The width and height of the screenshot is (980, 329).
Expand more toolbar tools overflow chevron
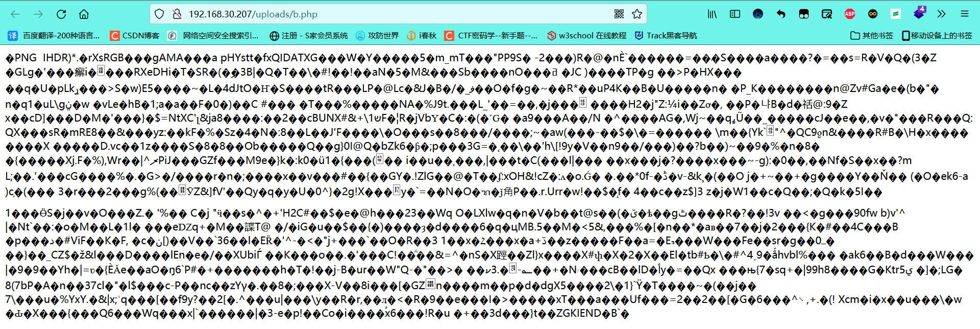[x=942, y=14]
